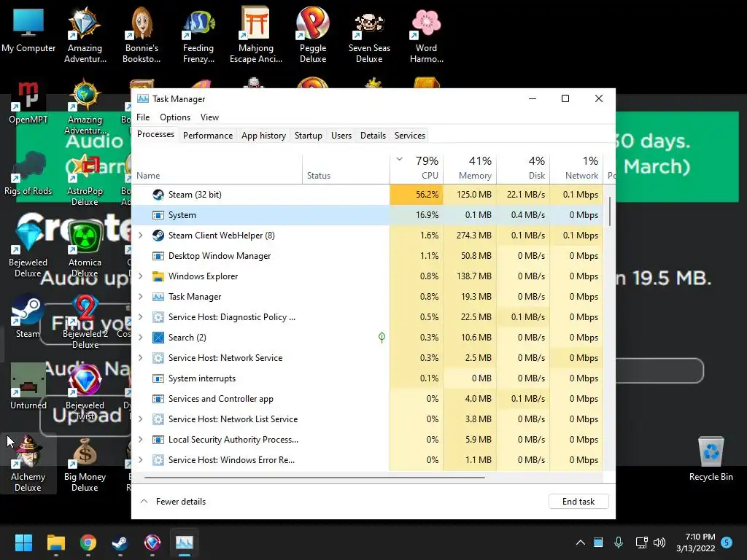
Task: Click the Desktop Window Manager process icon
Action: point(158,256)
